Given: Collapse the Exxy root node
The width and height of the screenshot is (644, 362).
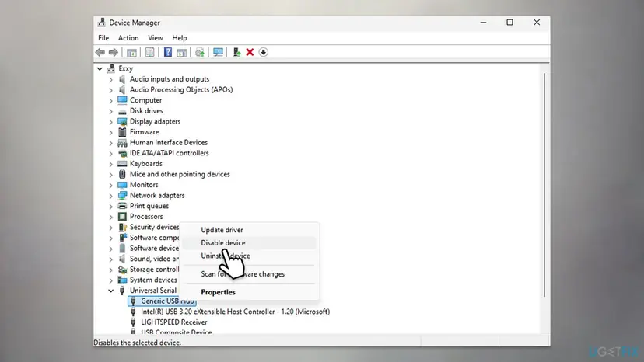Looking at the screenshot, I should (x=100, y=68).
